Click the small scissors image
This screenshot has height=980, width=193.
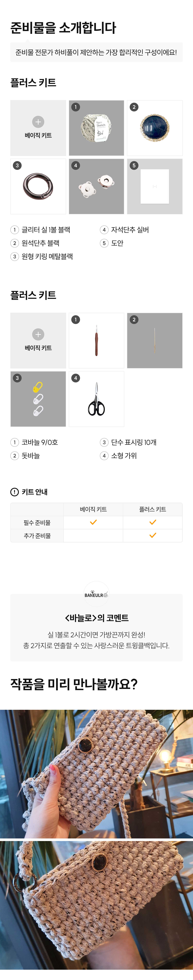(96, 399)
